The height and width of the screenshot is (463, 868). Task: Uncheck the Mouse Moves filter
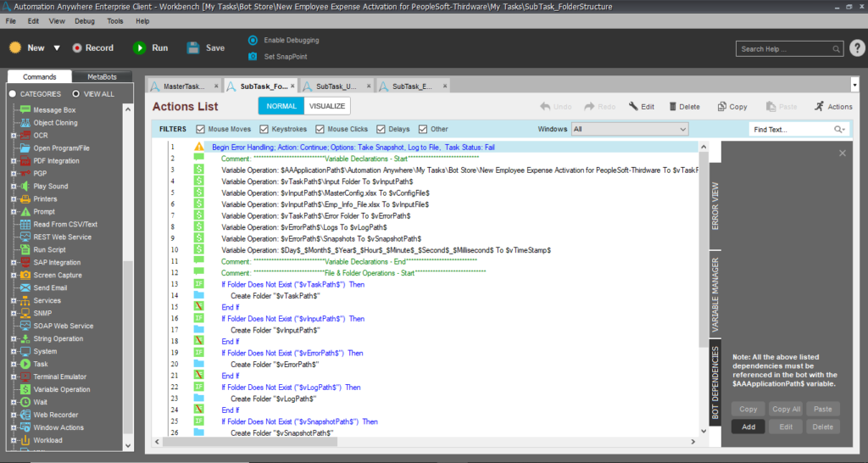[201, 130]
